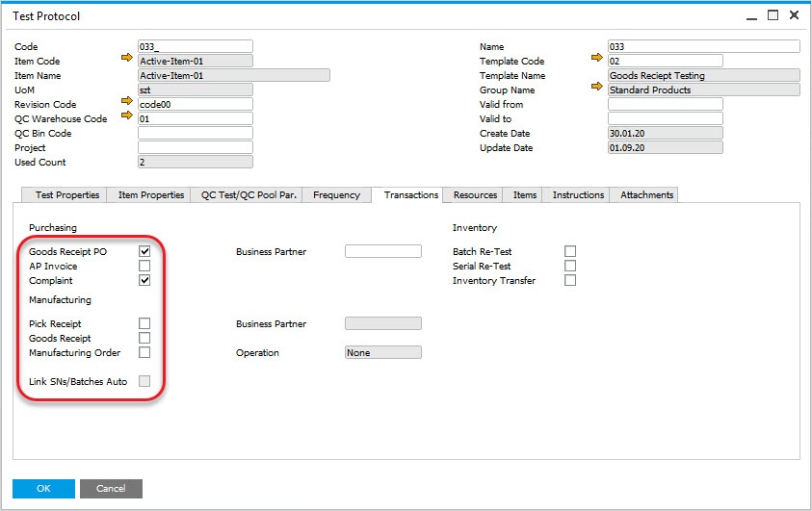Viewport: 812px width, 511px height.
Task: Click the Template Code link arrow
Action: 596,61
